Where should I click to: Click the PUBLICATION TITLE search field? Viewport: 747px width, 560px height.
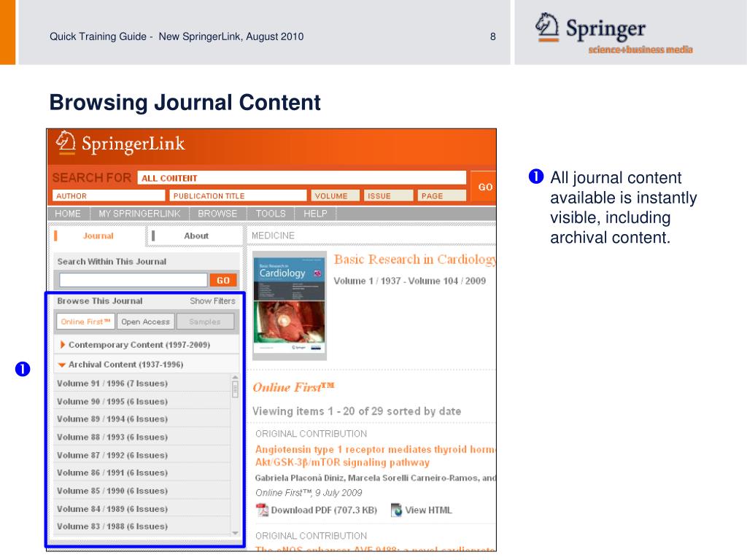pyautogui.click(x=238, y=195)
